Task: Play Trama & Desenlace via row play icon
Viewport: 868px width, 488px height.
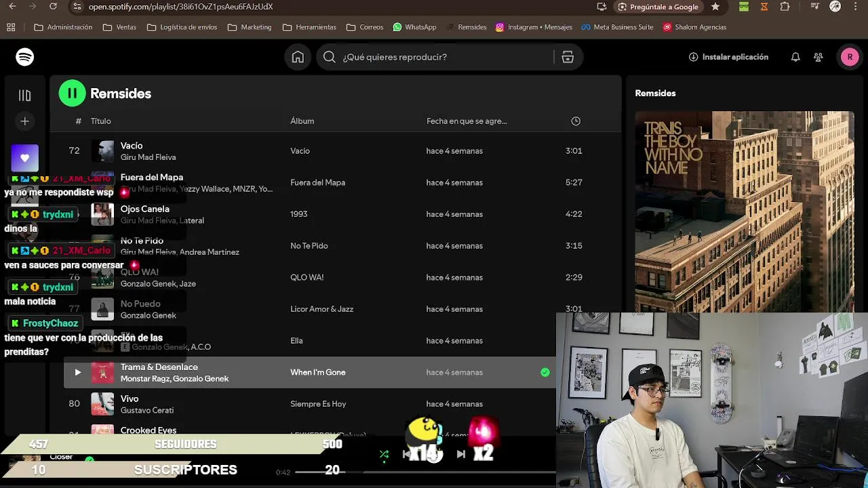Action: click(77, 372)
